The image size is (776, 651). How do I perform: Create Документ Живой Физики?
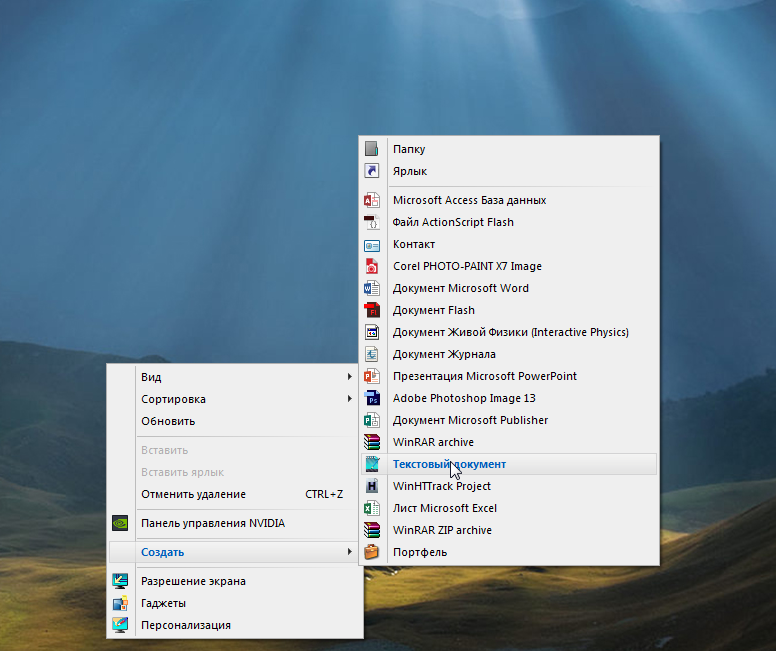(509, 332)
